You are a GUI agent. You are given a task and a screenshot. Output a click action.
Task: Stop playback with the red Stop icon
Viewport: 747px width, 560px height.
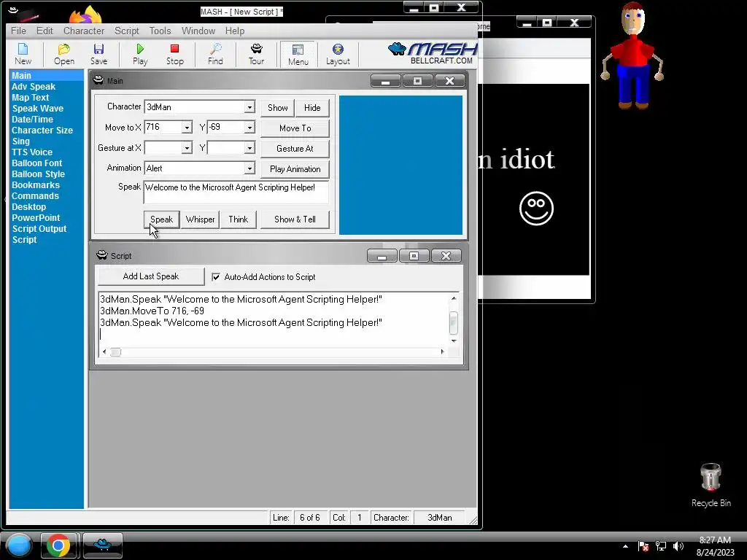click(174, 54)
